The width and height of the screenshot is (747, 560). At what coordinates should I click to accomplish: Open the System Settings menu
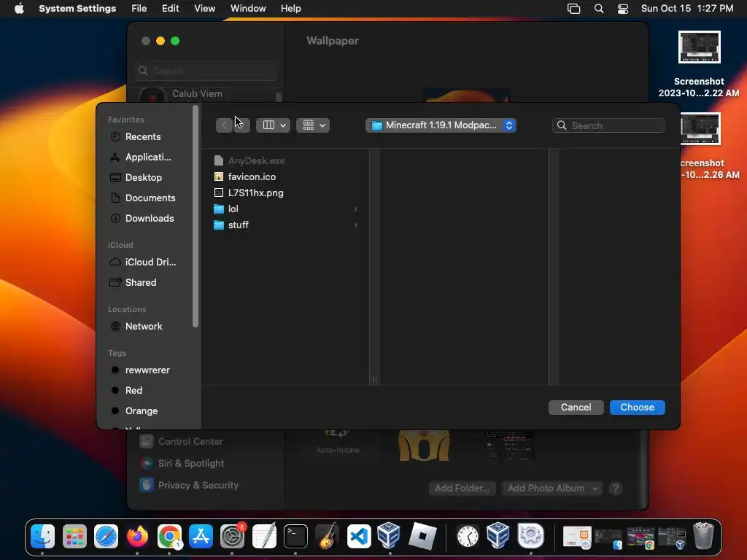[77, 9]
